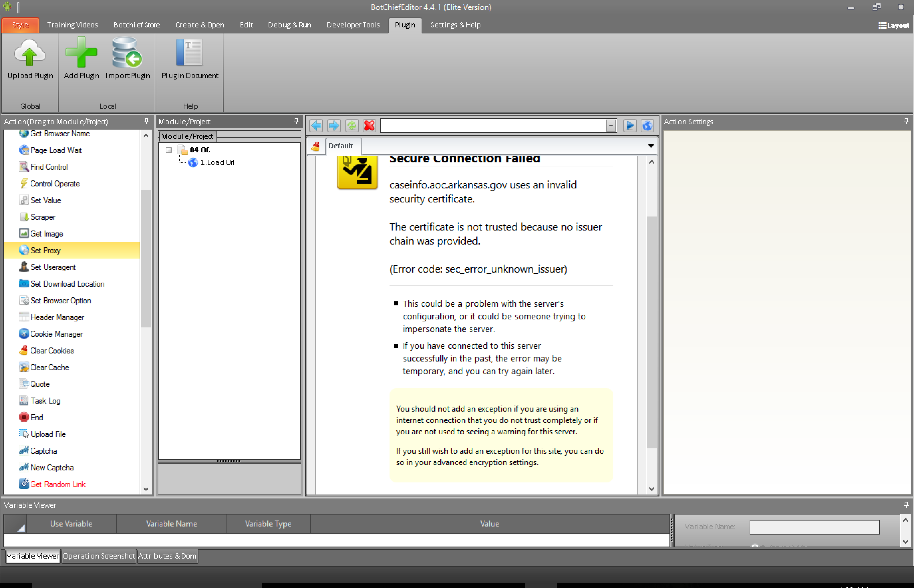The height and width of the screenshot is (588, 914).
Task: Click the browser forward arrow button
Action: [x=334, y=126]
